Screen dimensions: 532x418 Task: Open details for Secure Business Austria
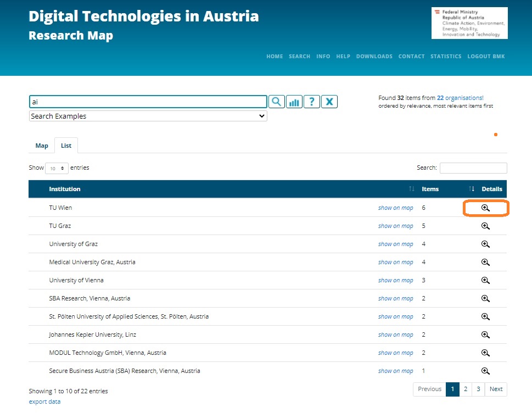pos(485,371)
